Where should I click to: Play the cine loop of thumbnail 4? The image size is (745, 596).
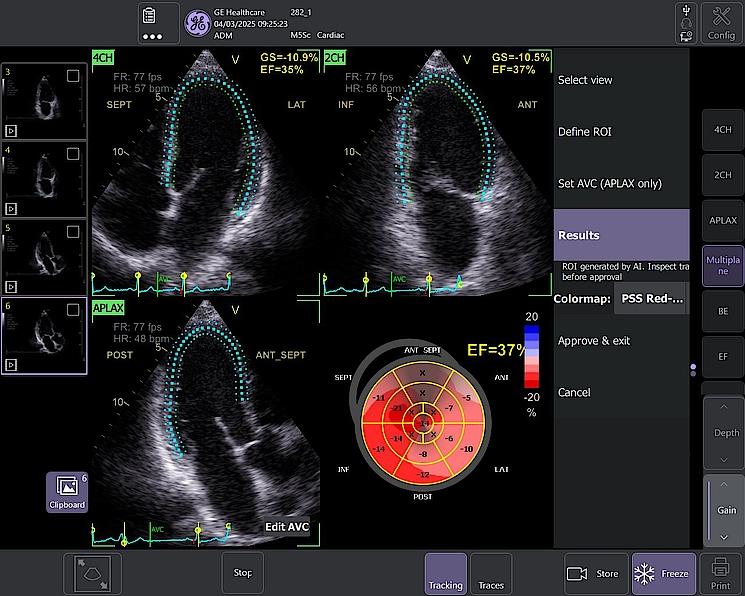click(x=11, y=209)
